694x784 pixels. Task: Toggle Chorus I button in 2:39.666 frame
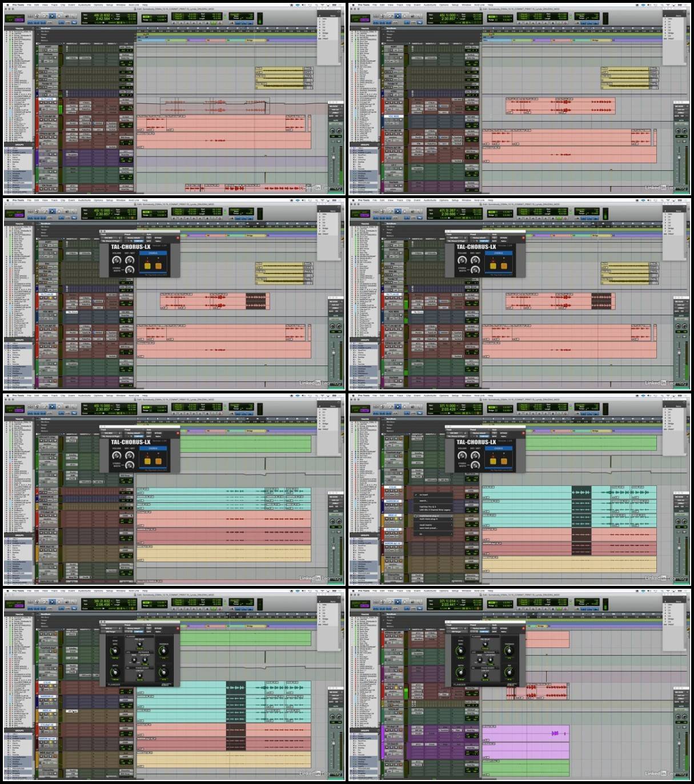pyautogui.click(x=493, y=265)
